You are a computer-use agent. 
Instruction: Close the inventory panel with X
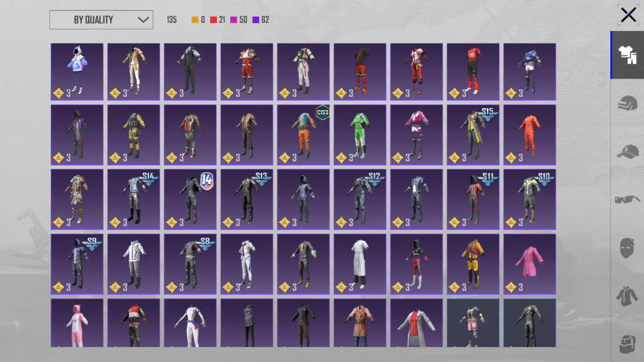pos(628,15)
